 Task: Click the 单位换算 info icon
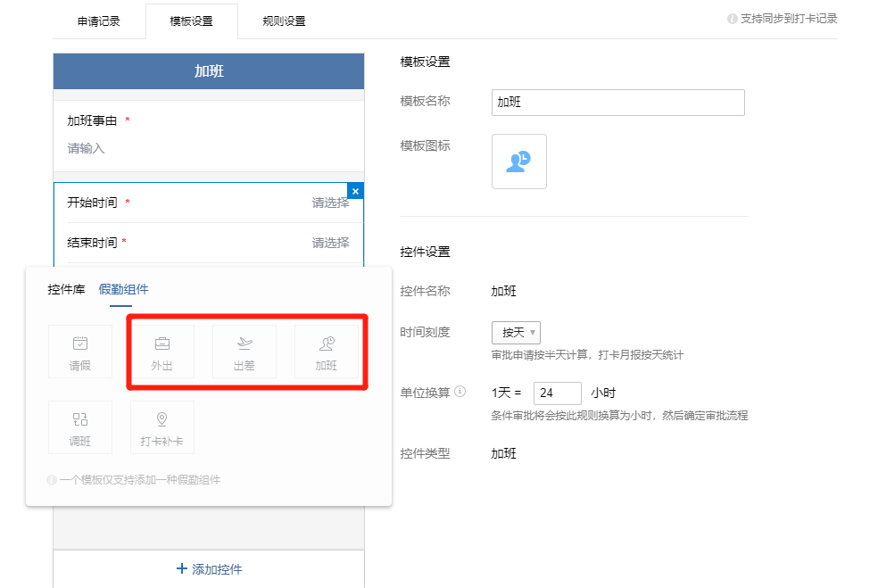[460, 392]
